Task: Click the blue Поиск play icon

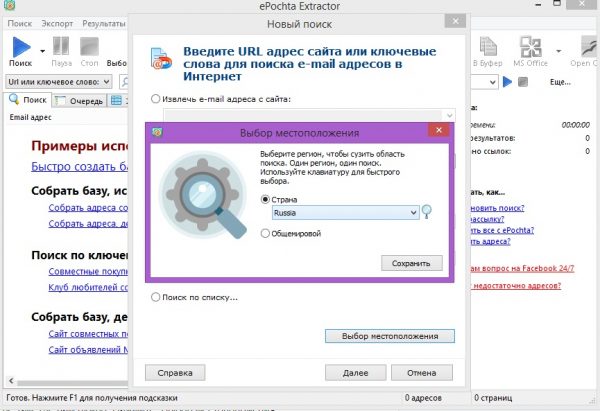Action: point(21,47)
